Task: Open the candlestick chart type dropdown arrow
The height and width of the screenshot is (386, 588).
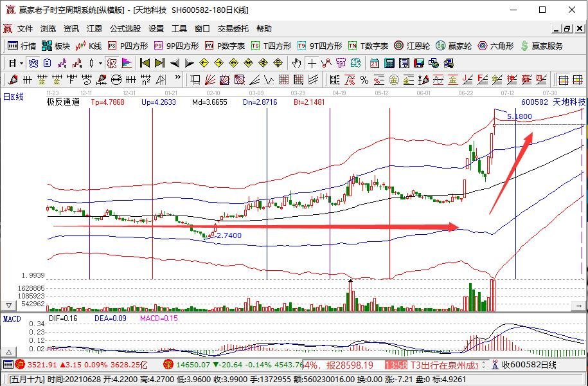Action: coord(100,63)
